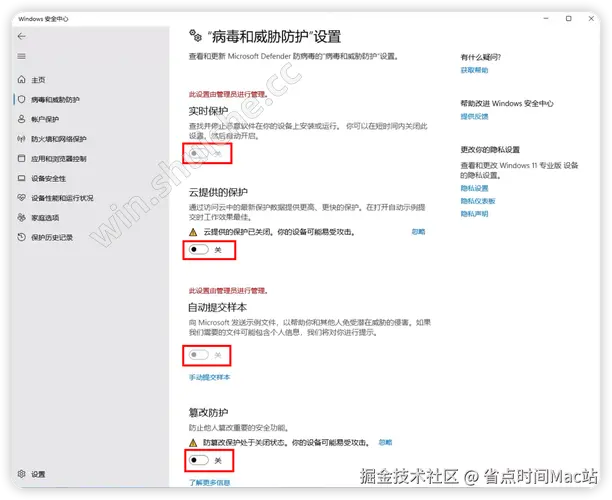Click the 自动提交样本 heading

pyautogui.click(x=218, y=307)
